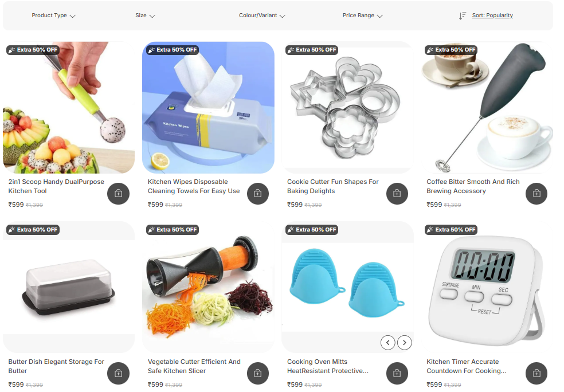Screen dimensions: 564x392
Task: Add 2in1 Scoop Kitchen Tool to cart
Action: point(118,194)
